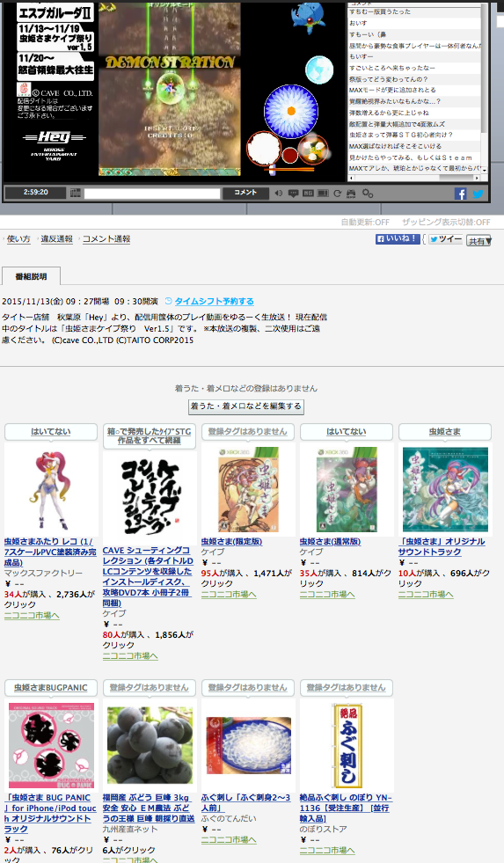Click the はいてない tag above 虫姫さま(通常版)

coord(346,432)
